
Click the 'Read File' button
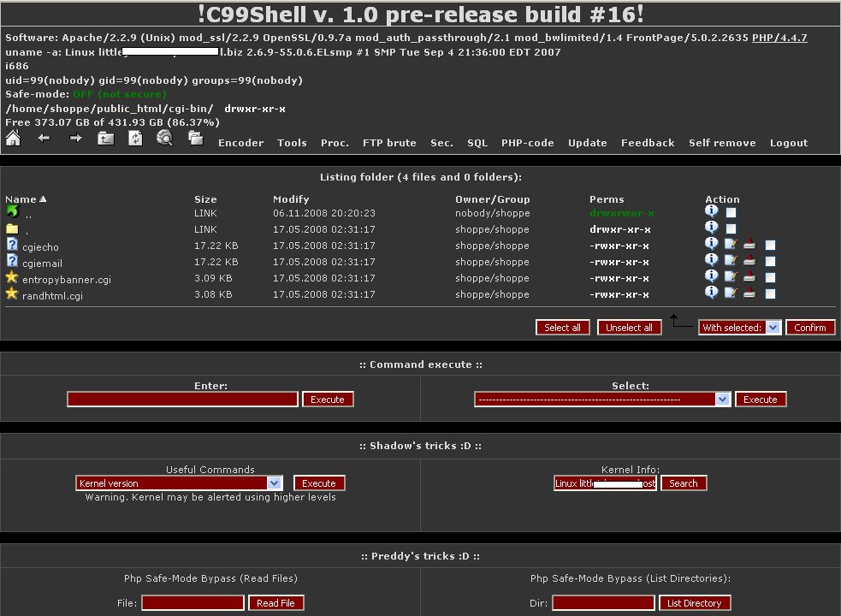click(275, 603)
